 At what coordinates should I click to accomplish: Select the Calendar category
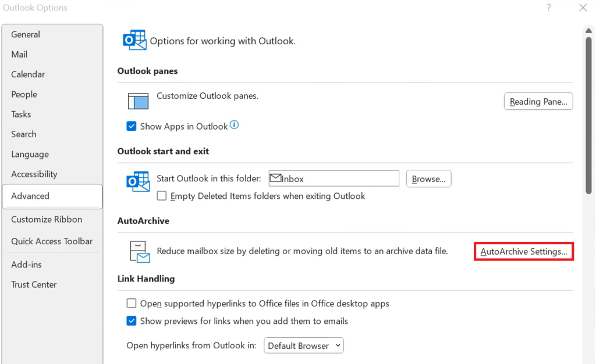tap(27, 74)
